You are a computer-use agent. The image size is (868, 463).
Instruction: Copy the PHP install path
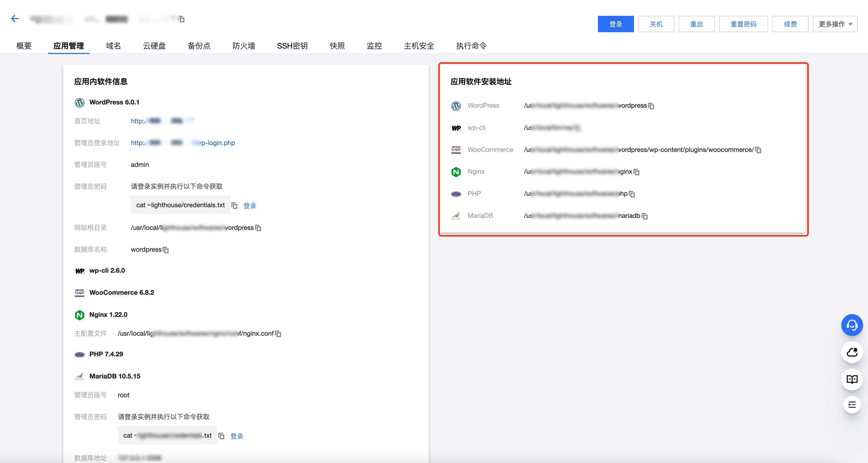click(x=632, y=194)
